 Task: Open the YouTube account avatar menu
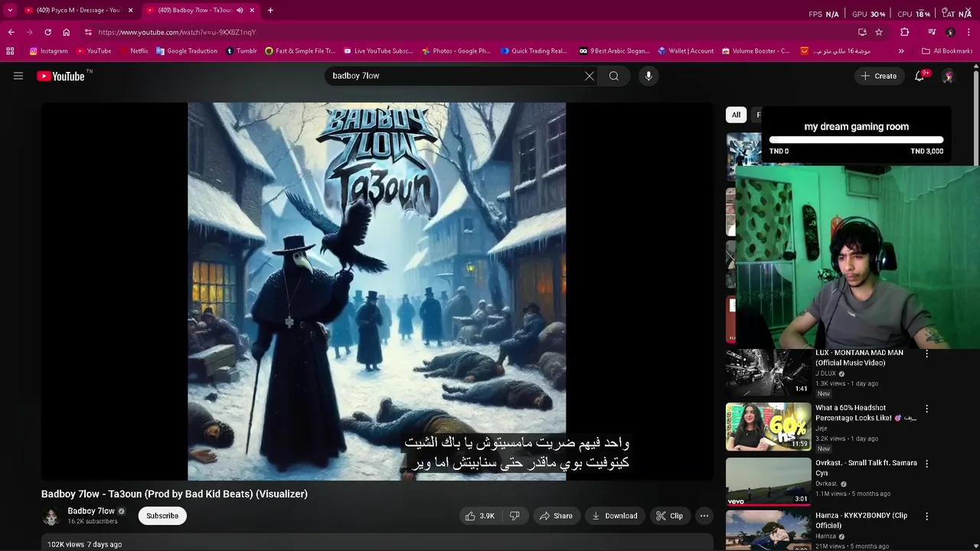click(948, 76)
